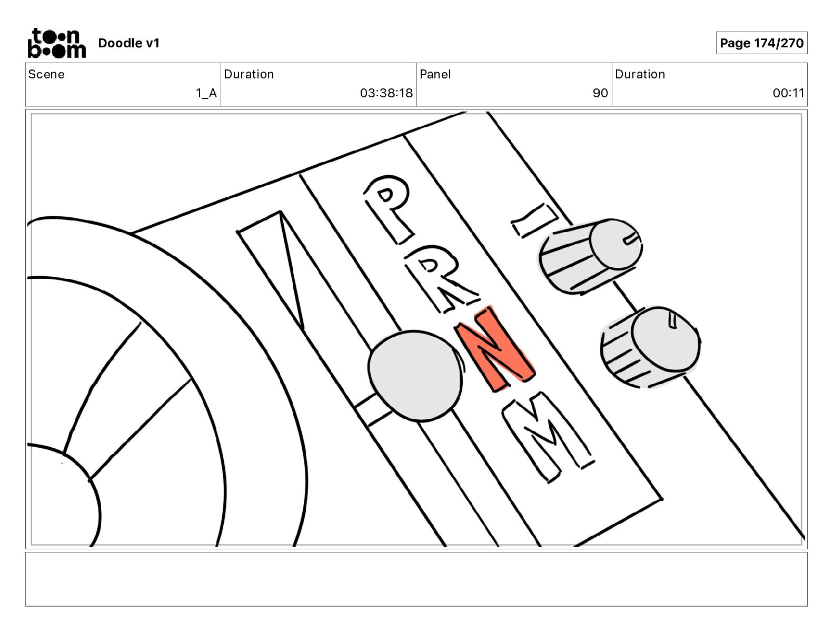834x644 pixels.
Task: Click the scene duration value '03:38:18'
Action: coord(386,93)
